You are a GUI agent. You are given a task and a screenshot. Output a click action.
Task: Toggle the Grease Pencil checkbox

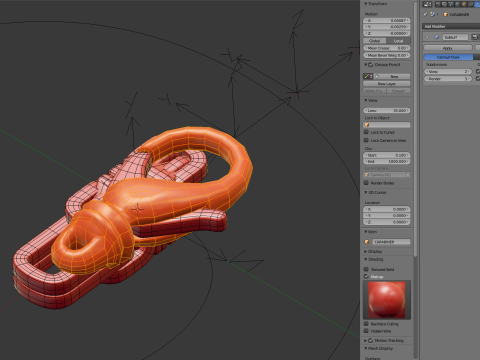[x=370, y=64]
